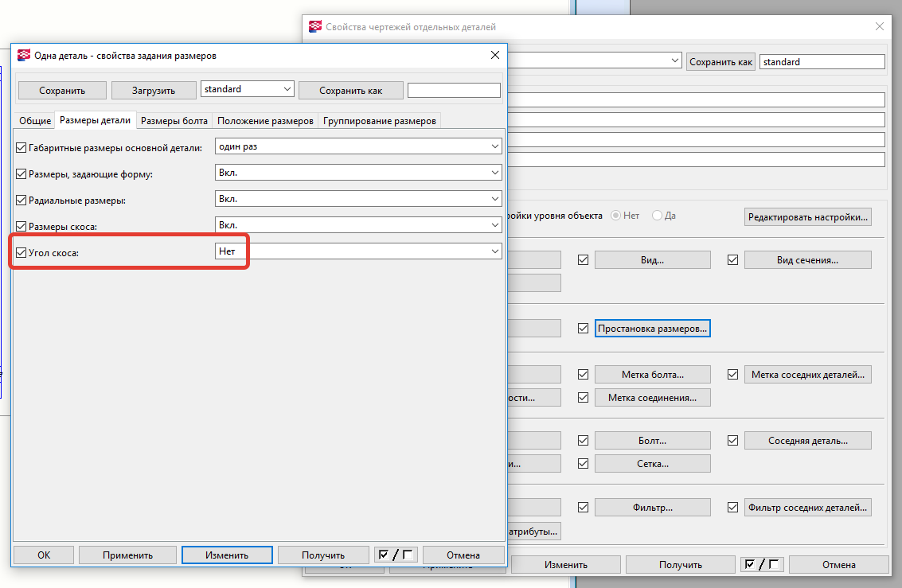This screenshot has width=902, height=588.
Task: Open the Размеры скоса dropdown
Action: click(358, 224)
